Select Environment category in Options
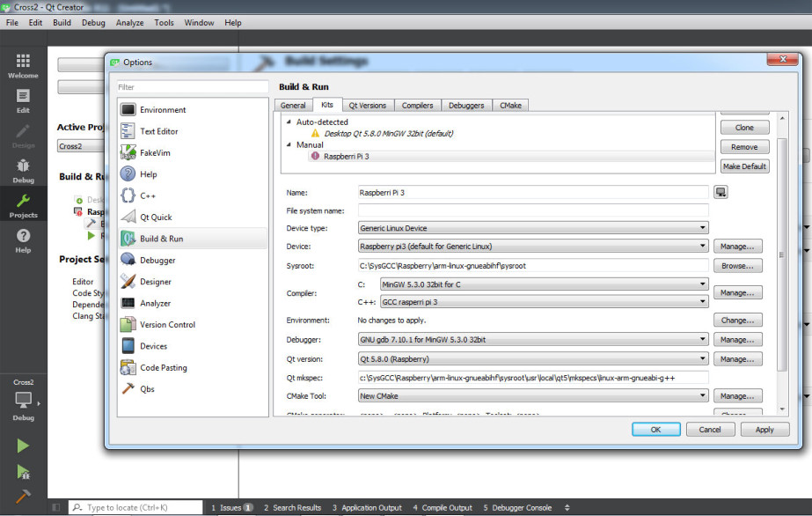Screen dimensions: 812x516 pyautogui.click(x=193, y=110)
